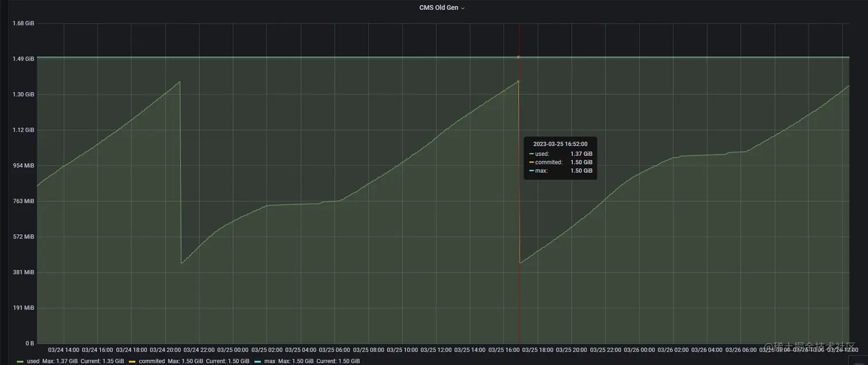Click the 03/24 14:00 x-axis label
This screenshot has width=868, height=365.
[64, 350]
